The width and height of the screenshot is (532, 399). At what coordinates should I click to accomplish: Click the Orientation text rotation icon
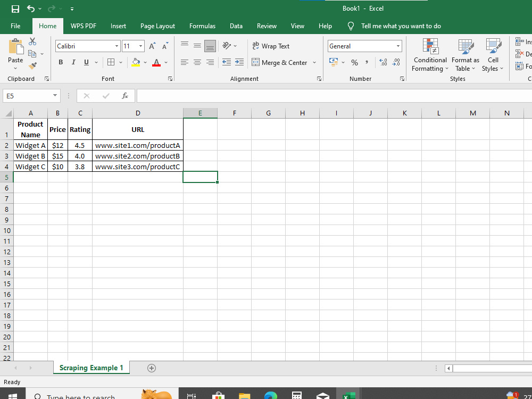(226, 45)
